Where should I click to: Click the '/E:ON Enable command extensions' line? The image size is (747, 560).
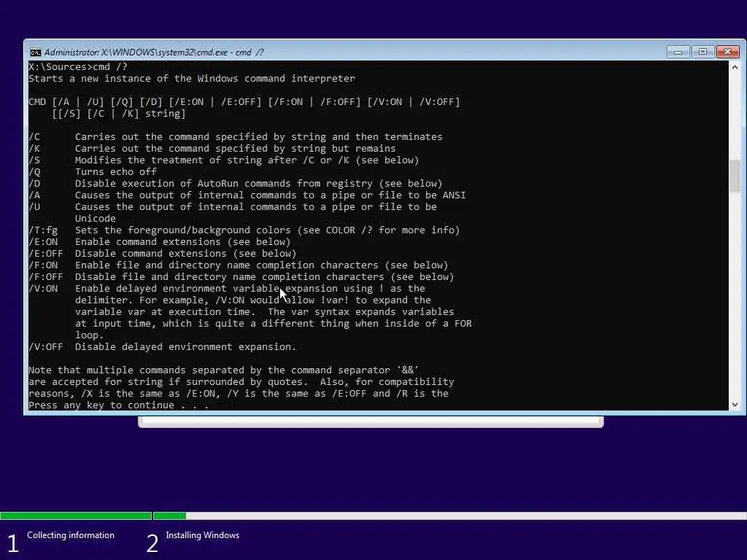click(160, 242)
